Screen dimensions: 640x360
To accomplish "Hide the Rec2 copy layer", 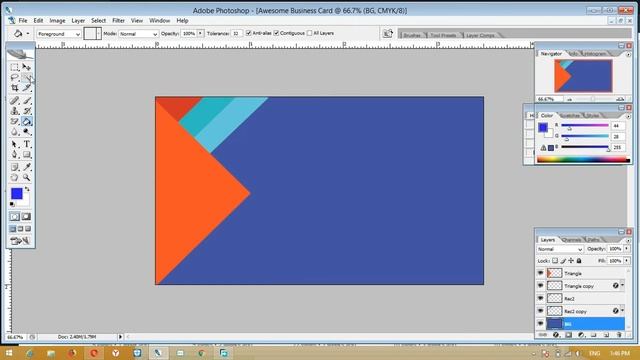I will coord(540,311).
